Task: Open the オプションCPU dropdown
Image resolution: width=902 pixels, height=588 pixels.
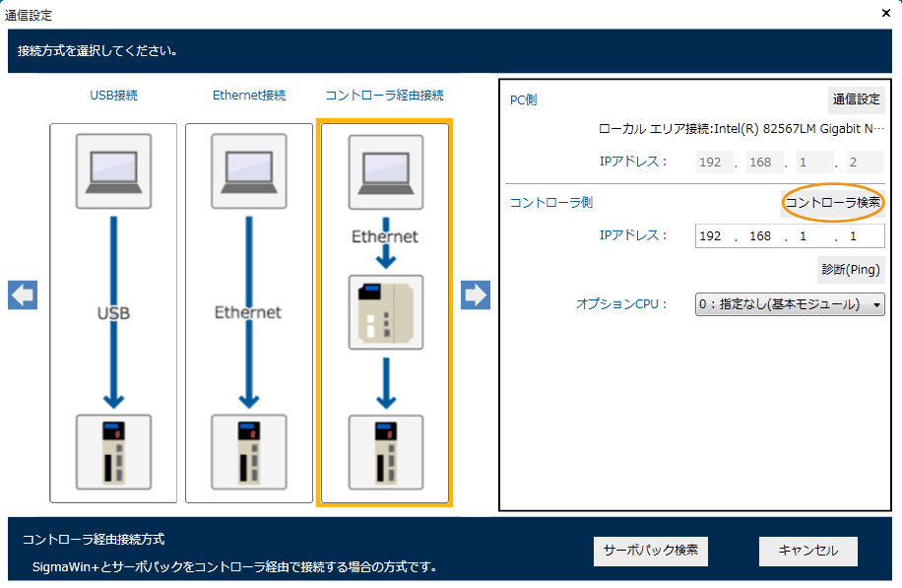Action: 789,304
